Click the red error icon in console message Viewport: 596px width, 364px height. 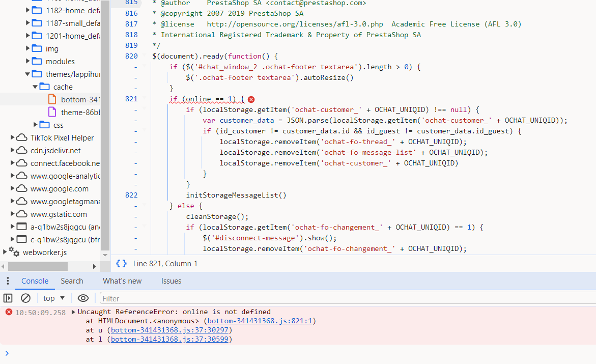click(9, 312)
